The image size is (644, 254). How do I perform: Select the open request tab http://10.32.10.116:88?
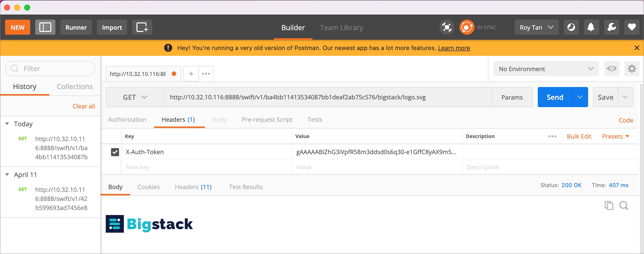coord(143,74)
